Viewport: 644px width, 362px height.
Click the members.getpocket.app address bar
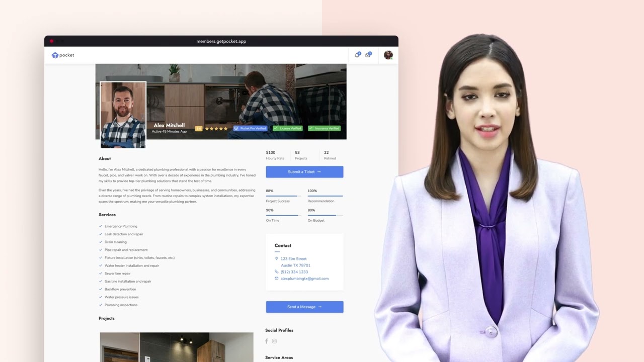pyautogui.click(x=221, y=41)
